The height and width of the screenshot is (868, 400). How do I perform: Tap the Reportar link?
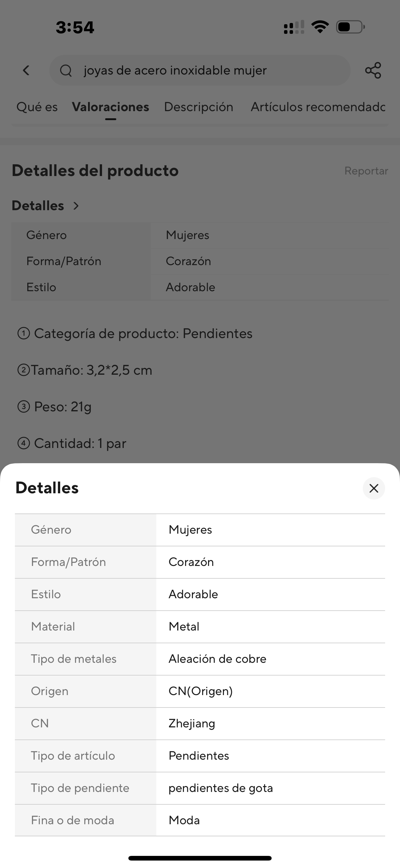(x=366, y=171)
